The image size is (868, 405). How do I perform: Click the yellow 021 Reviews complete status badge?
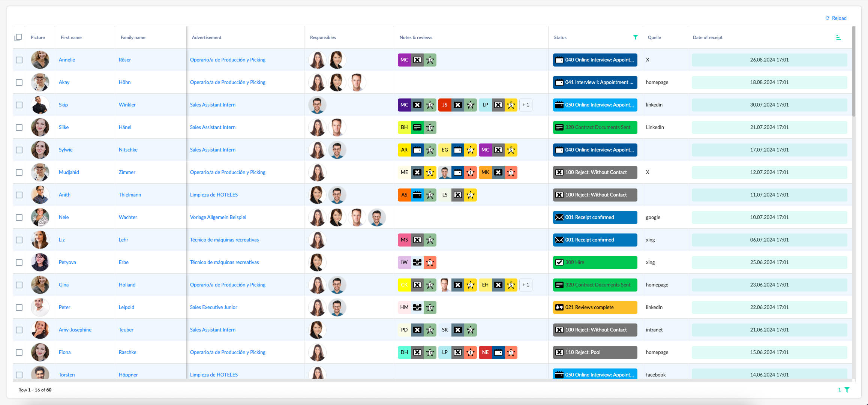[x=595, y=307]
